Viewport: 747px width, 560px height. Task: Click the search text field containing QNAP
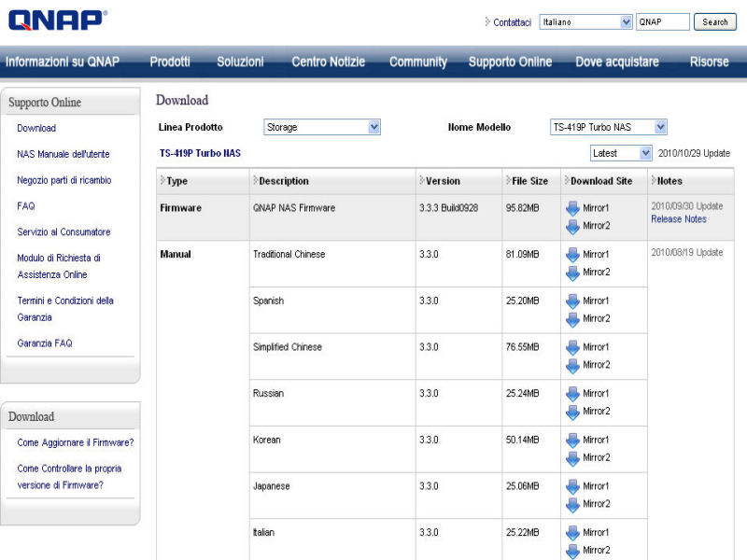[x=662, y=21]
